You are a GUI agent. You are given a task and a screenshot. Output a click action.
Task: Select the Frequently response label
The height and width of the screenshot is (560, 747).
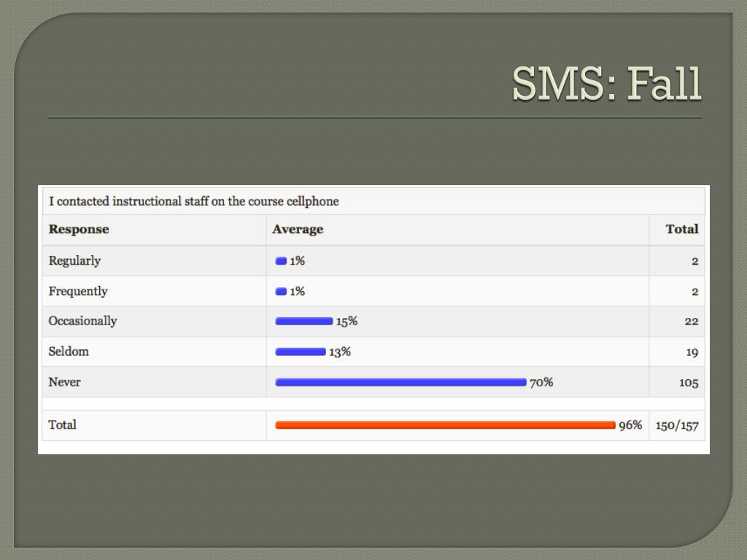(78, 292)
